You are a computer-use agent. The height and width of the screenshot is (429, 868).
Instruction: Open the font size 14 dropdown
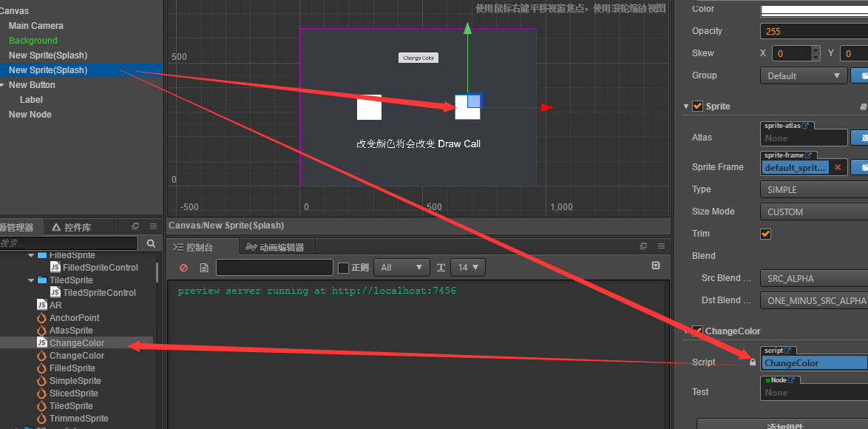click(468, 268)
